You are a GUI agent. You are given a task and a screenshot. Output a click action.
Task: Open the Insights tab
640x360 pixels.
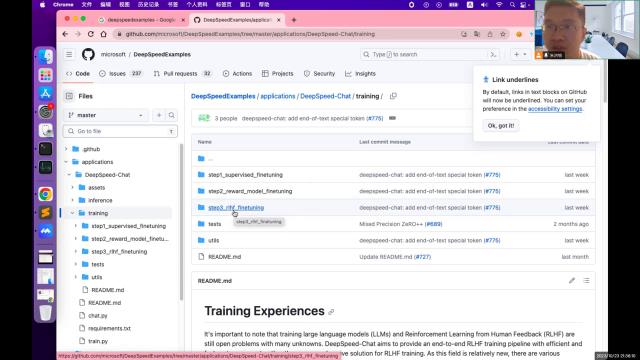coord(360,74)
